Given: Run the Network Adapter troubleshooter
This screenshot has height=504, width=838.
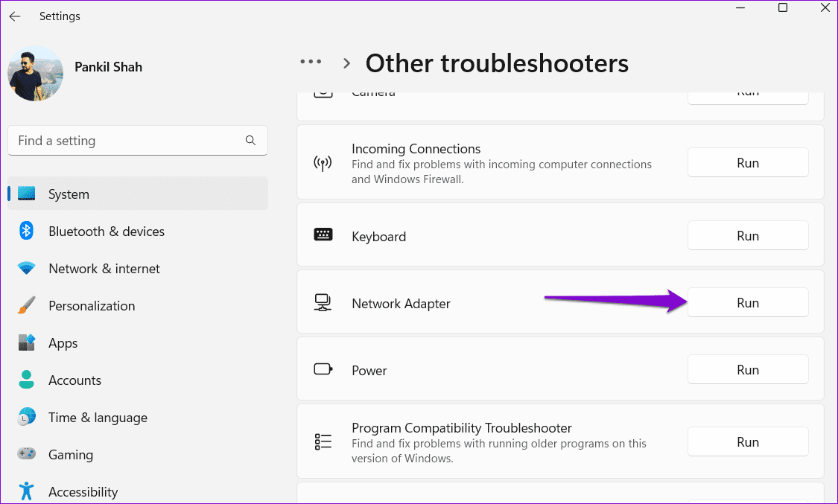Looking at the screenshot, I should 747,303.
